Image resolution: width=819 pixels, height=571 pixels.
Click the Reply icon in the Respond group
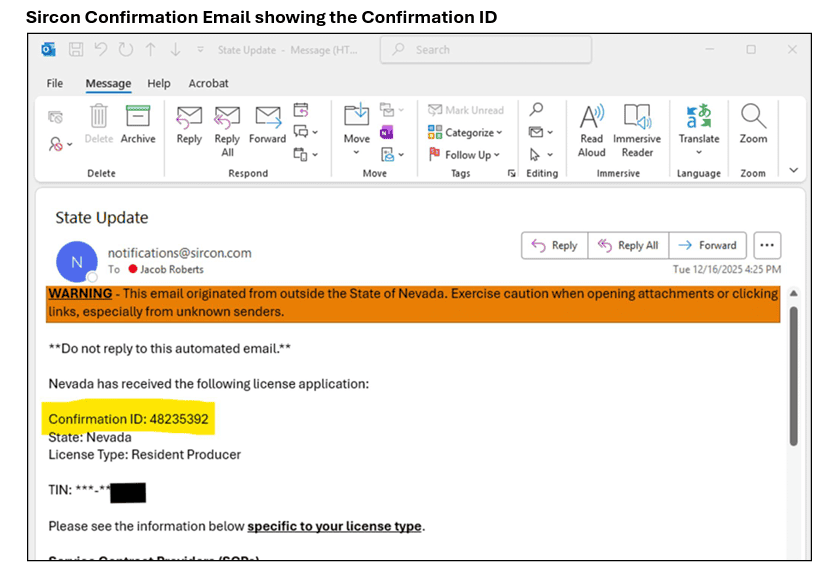(x=189, y=124)
